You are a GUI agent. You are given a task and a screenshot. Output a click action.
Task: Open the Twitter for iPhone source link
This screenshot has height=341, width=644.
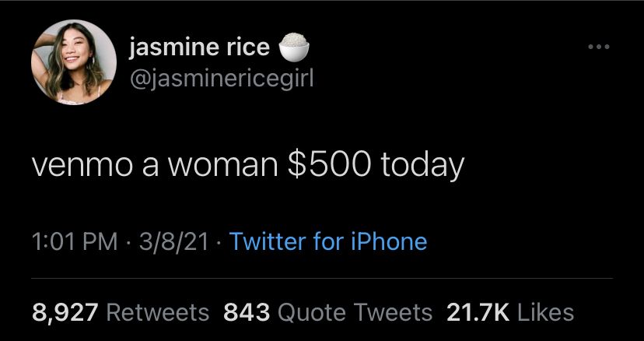click(328, 241)
